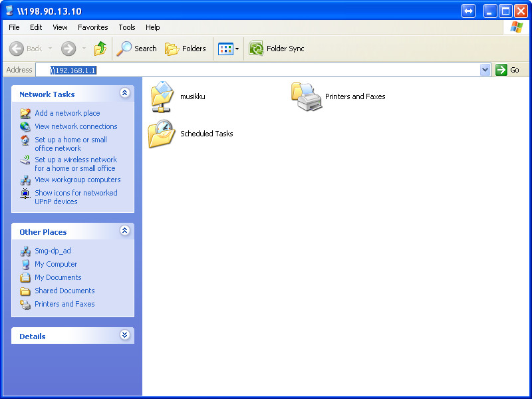Click the Add a network place icon
532x399 pixels.
tap(25, 113)
